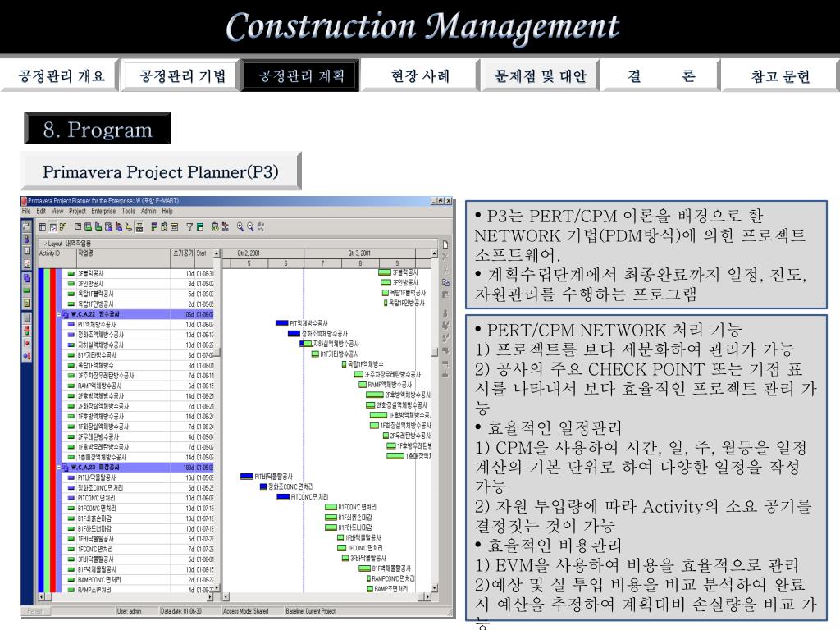Go to the 현장 사례 slide tab

click(420, 75)
